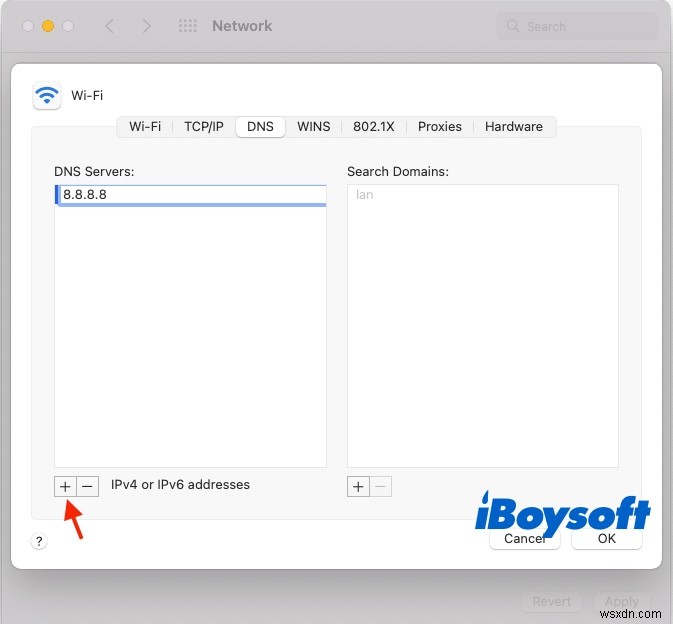
Task: Go back with the left chevron
Action: [x=110, y=26]
